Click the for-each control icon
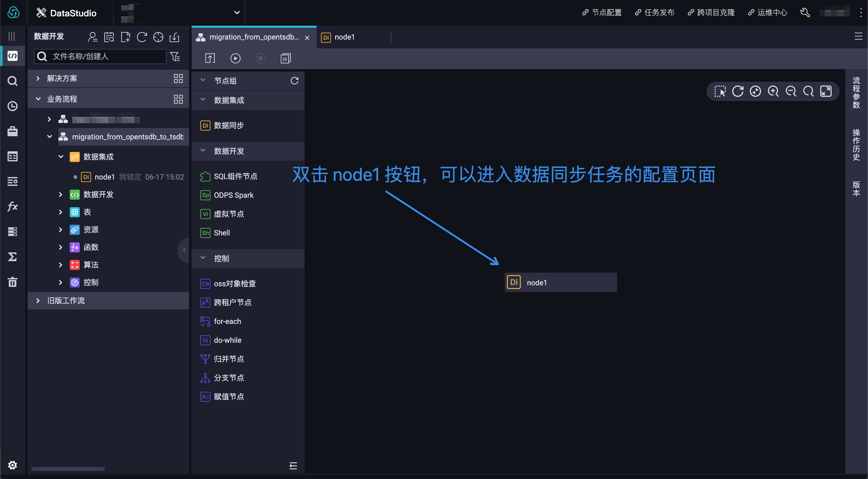The width and height of the screenshot is (868, 479). (205, 321)
